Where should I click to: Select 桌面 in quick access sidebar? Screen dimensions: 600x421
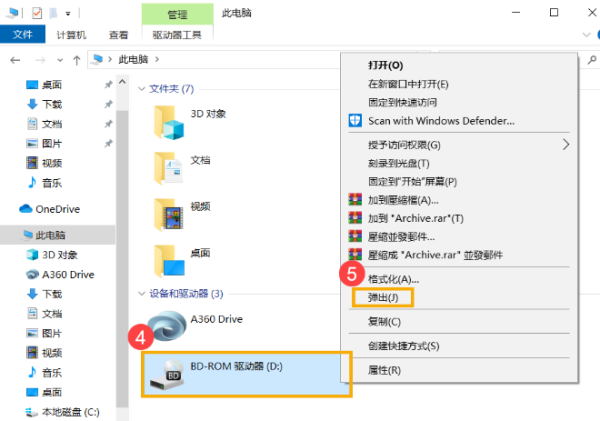pos(52,85)
